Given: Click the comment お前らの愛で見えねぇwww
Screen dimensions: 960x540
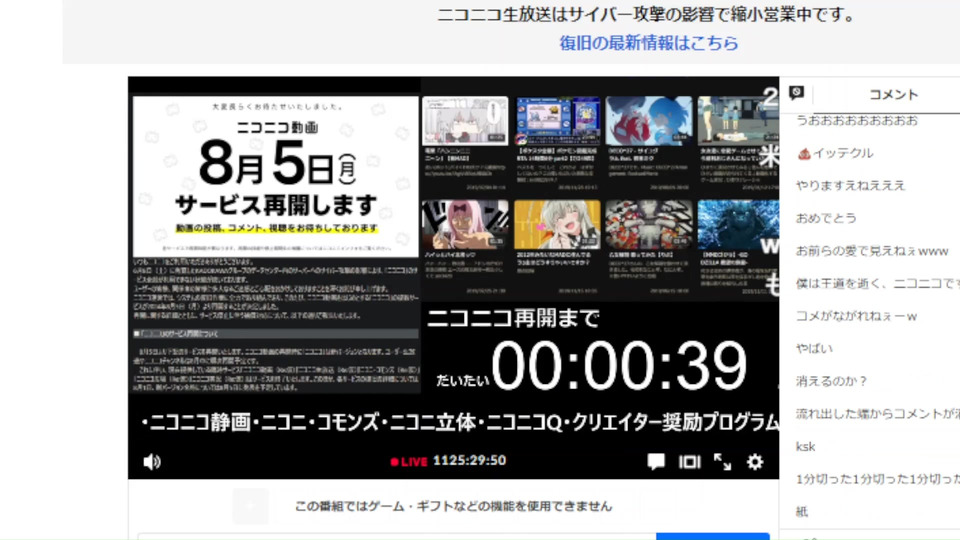Looking at the screenshot, I should [872, 251].
